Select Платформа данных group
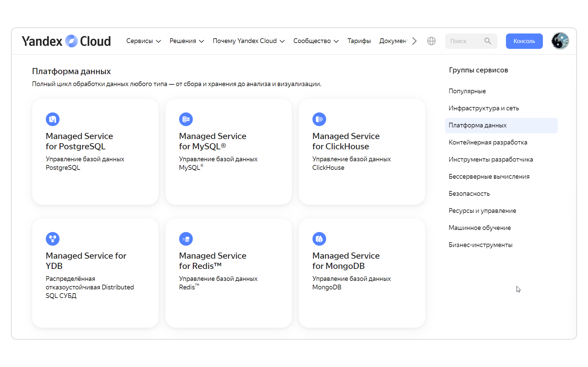 502,125
